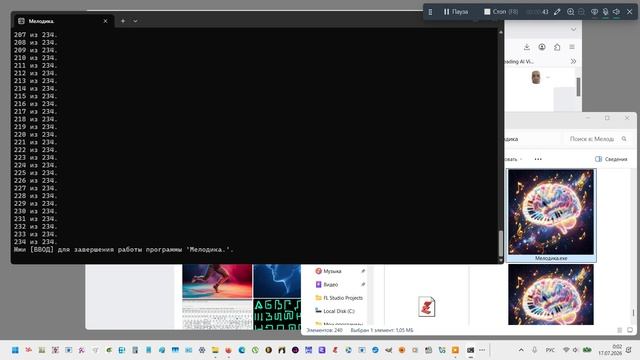Click the '207 из 234.' terminal line
640x360 pixels.
pos(36,35)
